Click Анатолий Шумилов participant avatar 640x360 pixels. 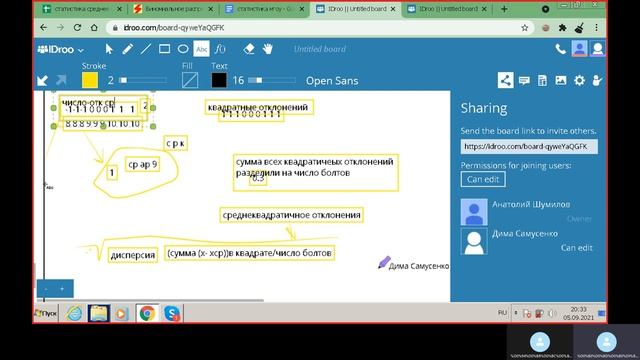click(474, 212)
